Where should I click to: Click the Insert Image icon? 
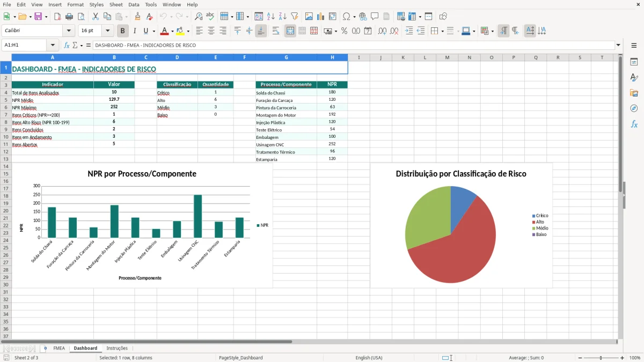(x=309, y=17)
